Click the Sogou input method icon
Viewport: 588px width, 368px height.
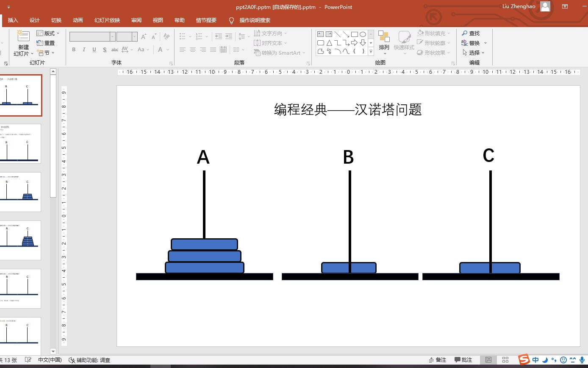[x=524, y=360]
